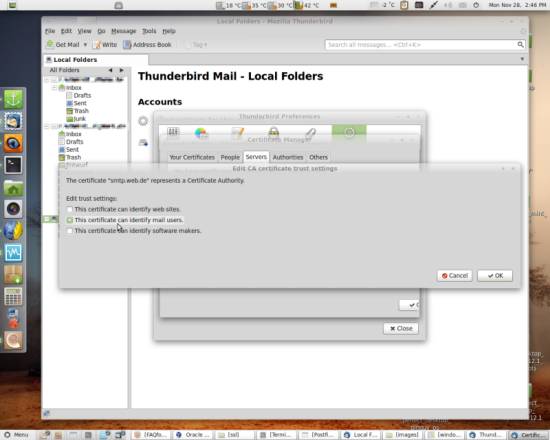
Task: Open the package box dock icon
Action: (x=13, y=275)
